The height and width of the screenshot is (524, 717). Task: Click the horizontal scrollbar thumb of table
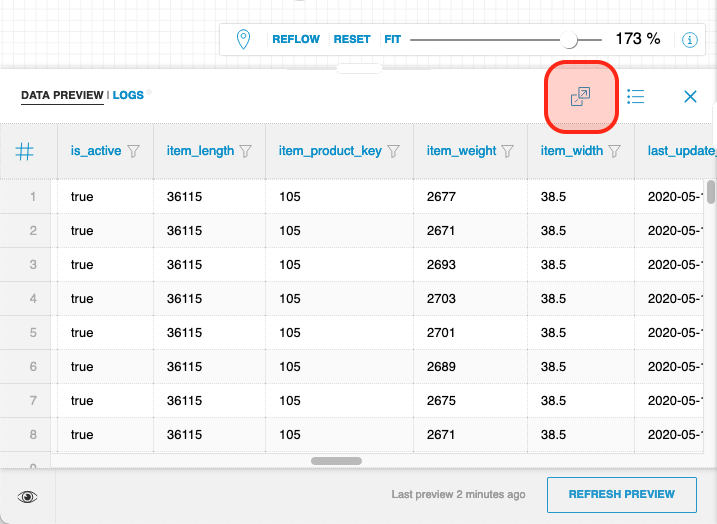pos(337,461)
